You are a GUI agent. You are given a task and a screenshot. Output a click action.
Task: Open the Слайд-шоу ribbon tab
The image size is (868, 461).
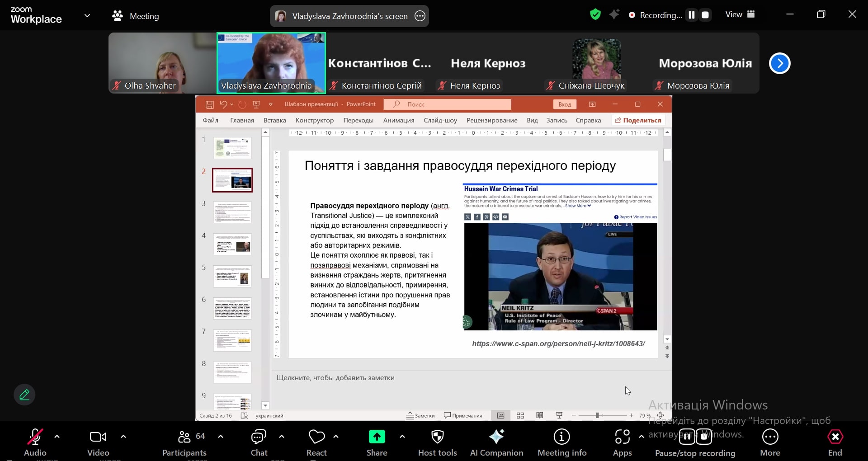tap(440, 120)
